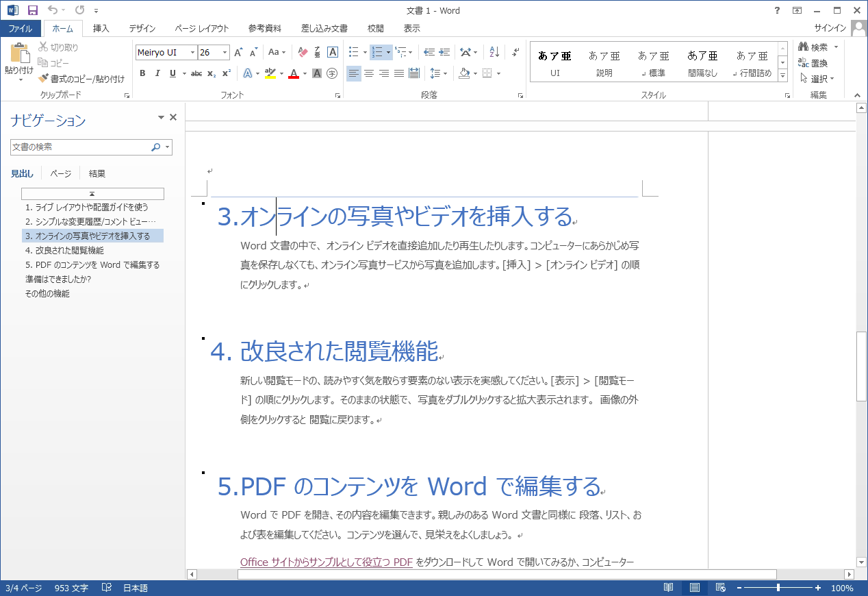
Task: Click the Office サイト PDF hyperlink
Action: (x=326, y=562)
